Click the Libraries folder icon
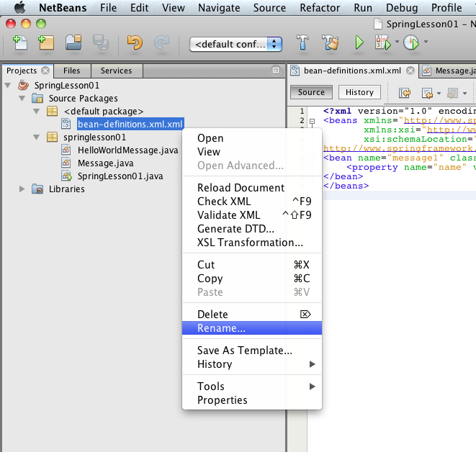The width and height of the screenshot is (476, 452). click(37, 189)
